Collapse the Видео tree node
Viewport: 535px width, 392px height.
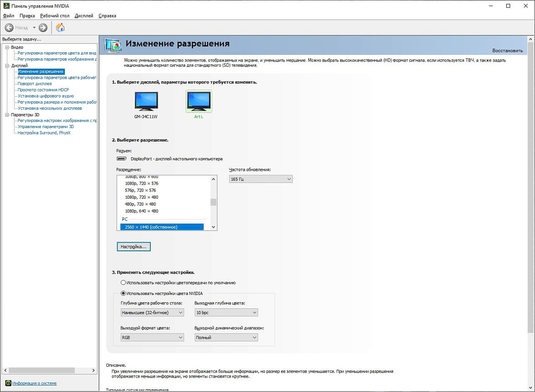pyautogui.click(x=7, y=47)
